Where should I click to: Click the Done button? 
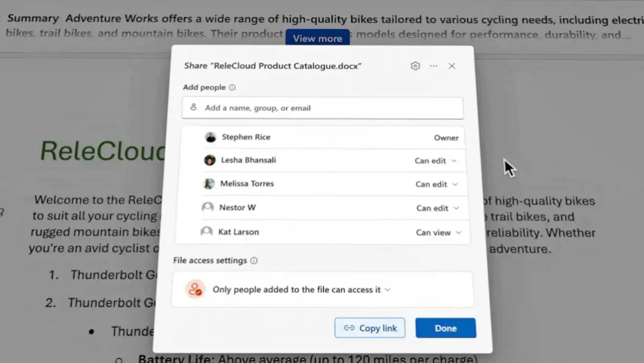click(x=445, y=327)
